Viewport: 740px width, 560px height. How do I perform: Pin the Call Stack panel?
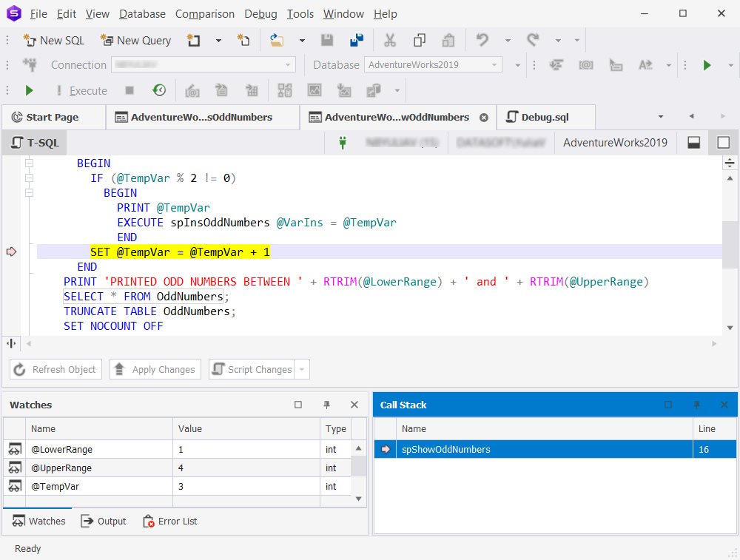pos(696,405)
